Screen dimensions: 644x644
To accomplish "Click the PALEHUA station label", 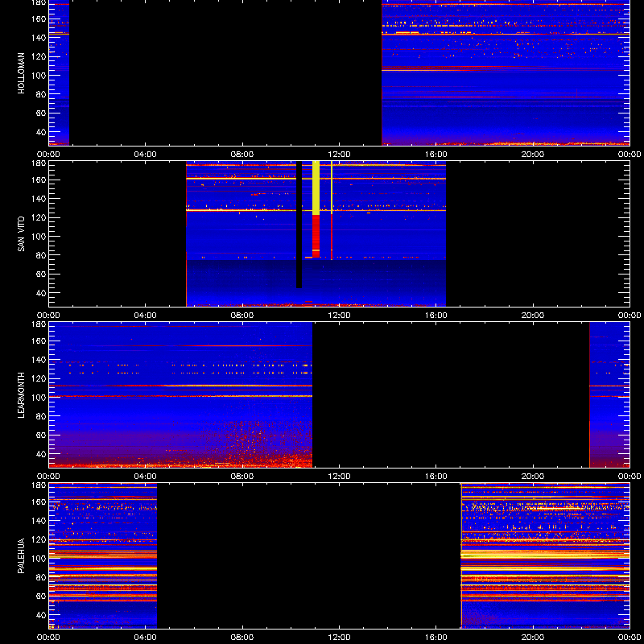I will pos(22,556).
